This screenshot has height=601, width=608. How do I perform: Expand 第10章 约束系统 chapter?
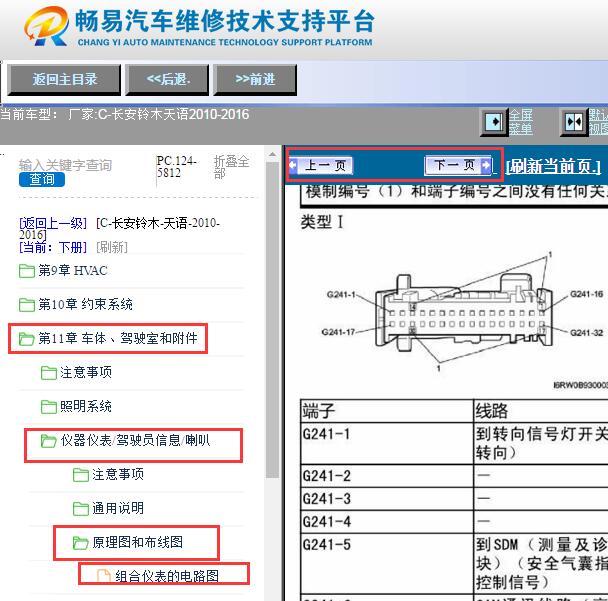(85, 304)
